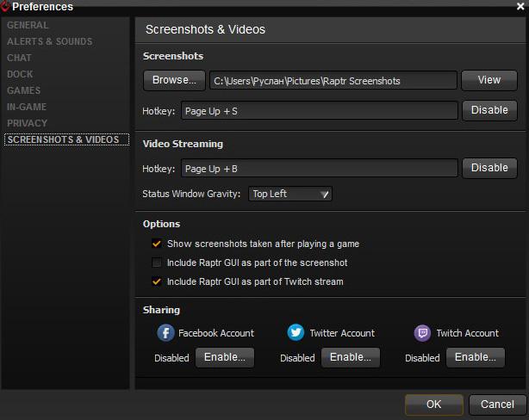Click the screenshot hotkey Page Up + S field
Screen dimensions: 529x420
click(x=319, y=111)
